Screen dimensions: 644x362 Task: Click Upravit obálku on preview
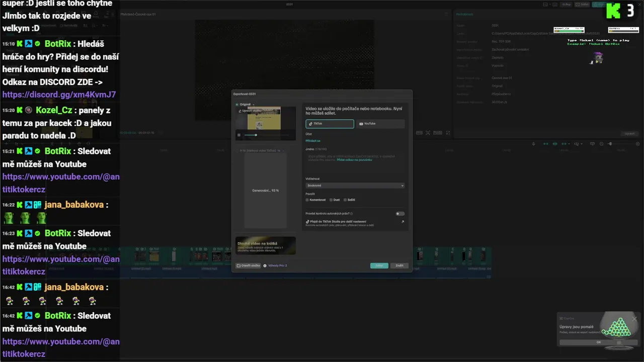tap(250, 111)
